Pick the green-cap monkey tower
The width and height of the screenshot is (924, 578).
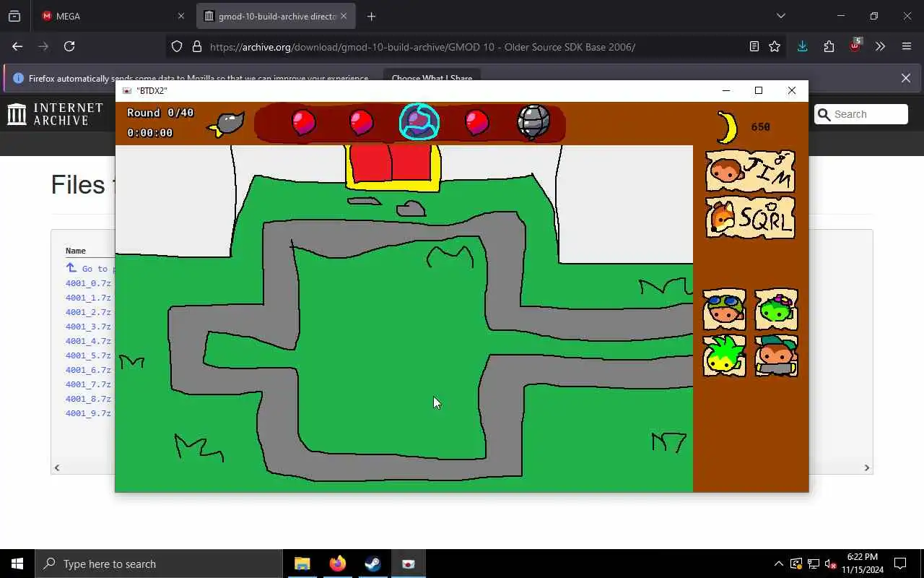776,355
